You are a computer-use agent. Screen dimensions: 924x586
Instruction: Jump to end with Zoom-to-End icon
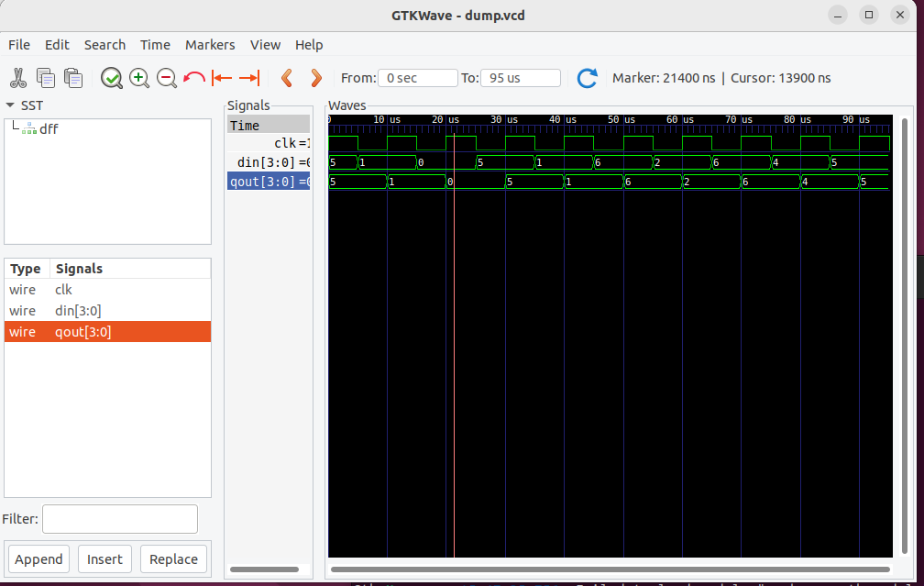(x=249, y=78)
